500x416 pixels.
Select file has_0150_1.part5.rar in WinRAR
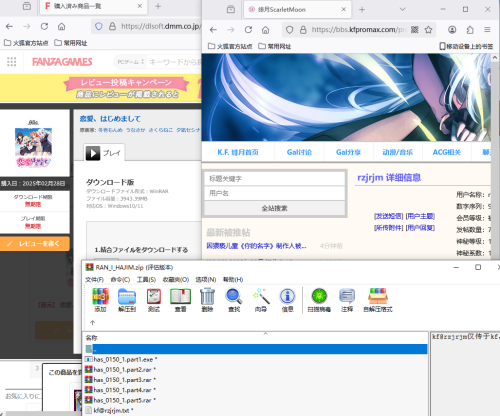[x=120, y=400]
